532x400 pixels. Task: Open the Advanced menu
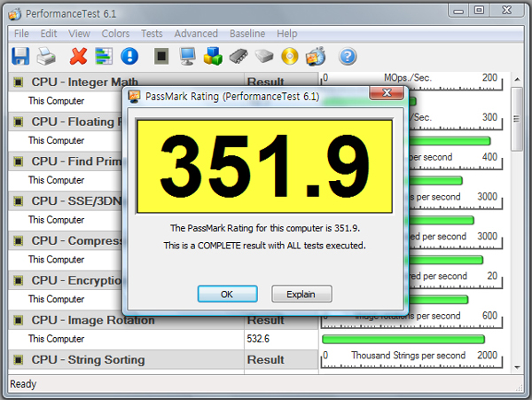tap(196, 34)
